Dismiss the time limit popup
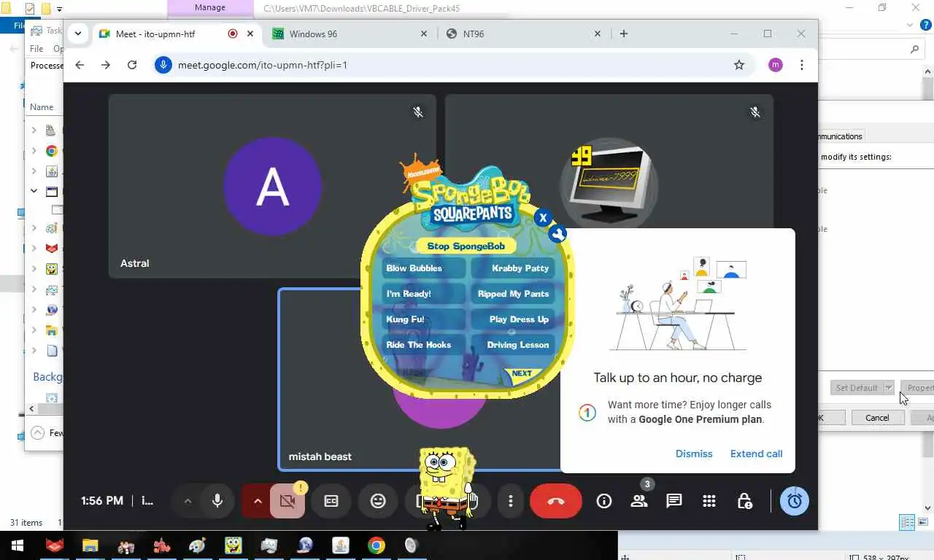Viewport: 934px width, 560px height. (694, 454)
